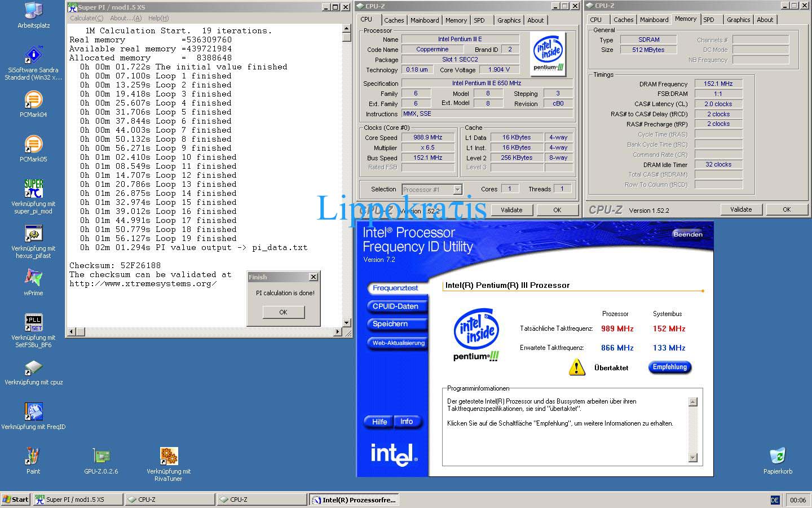Click Beenden button in Intel utility
This screenshot has height=508, width=812.
(x=688, y=234)
